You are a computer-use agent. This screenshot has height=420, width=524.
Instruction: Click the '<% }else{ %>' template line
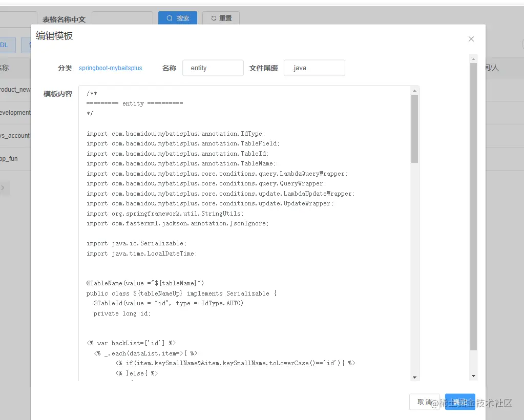click(137, 373)
